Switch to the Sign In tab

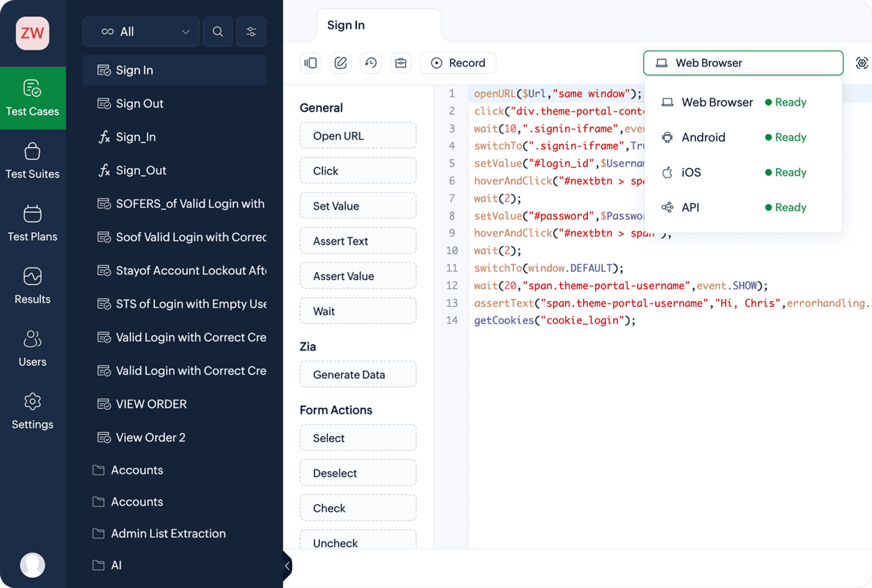click(379, 25)
